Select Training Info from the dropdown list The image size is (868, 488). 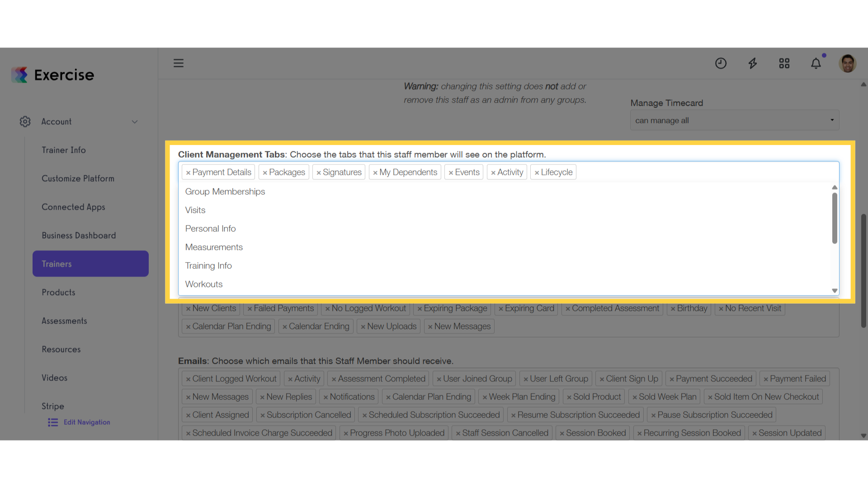(505, 266)
